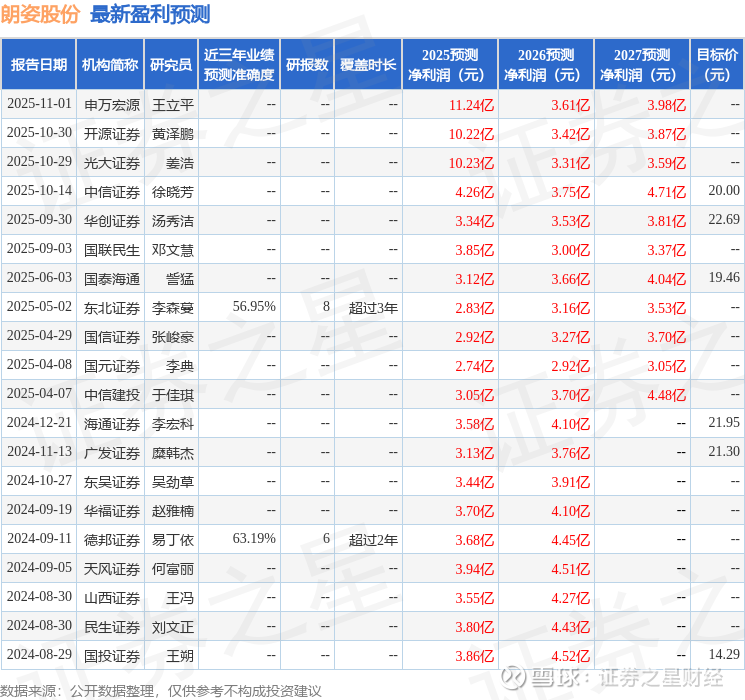Click institution name 光大证券
745x700 pixels.
point(112,163)
